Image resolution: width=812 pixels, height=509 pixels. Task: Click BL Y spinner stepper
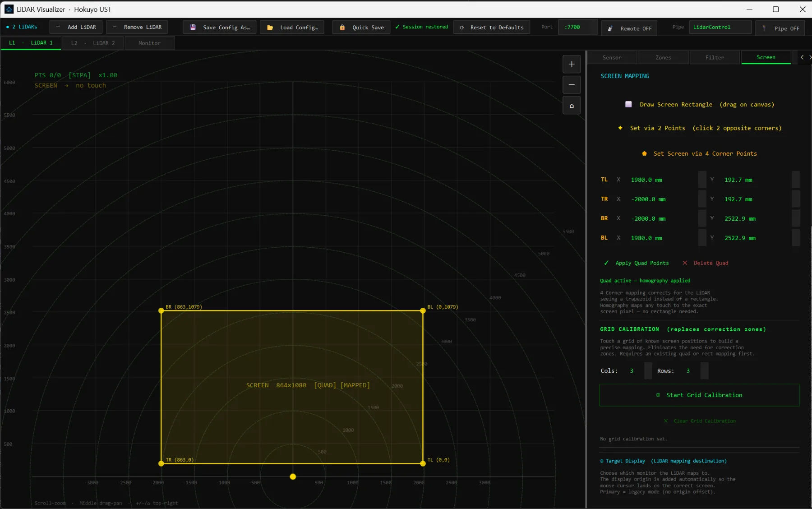pyautogui.click(x=796, y=238)
